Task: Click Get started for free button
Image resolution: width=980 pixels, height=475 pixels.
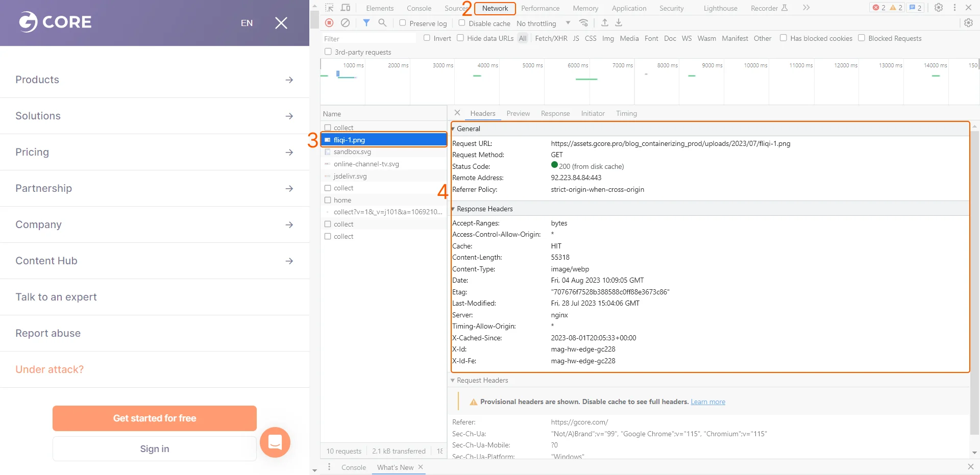Action: [x=155, y=418]
